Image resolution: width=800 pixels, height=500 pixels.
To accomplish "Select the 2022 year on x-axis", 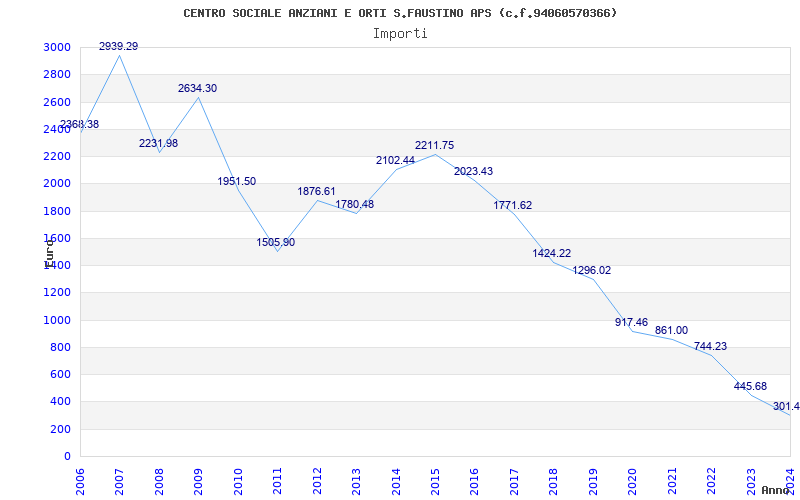I will point(711,480).
